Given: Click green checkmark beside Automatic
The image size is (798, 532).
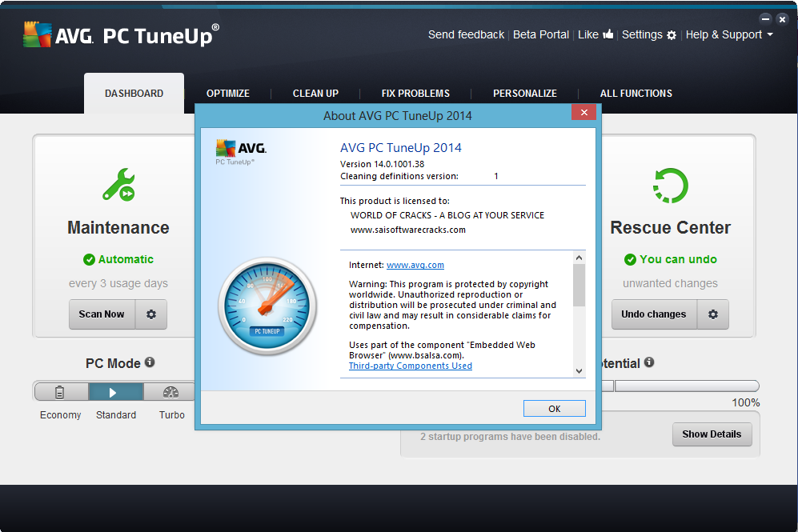Looking at the screenshot, I should [x=89, y=259].
